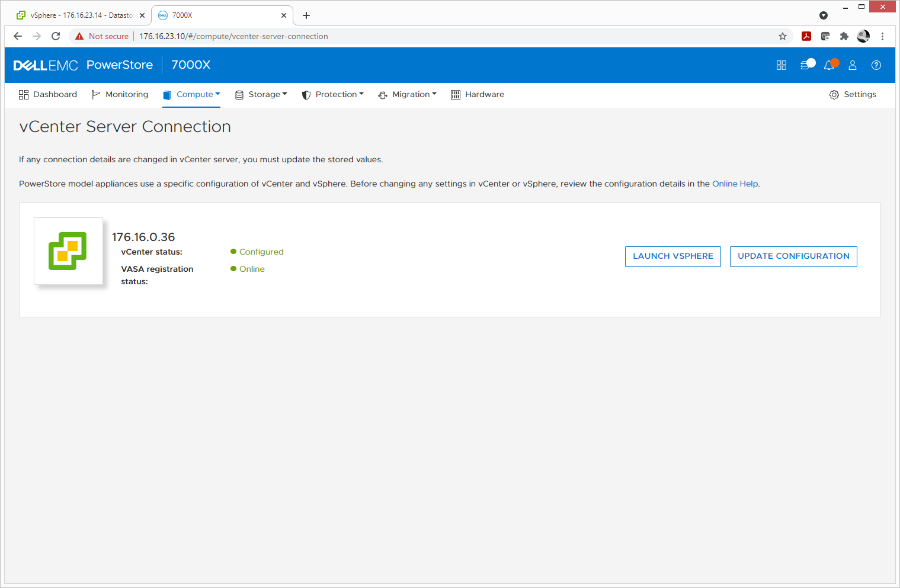This screenshot has height=588, width=900.
Task: Open the user account icon
Action: tap(853, 65)
